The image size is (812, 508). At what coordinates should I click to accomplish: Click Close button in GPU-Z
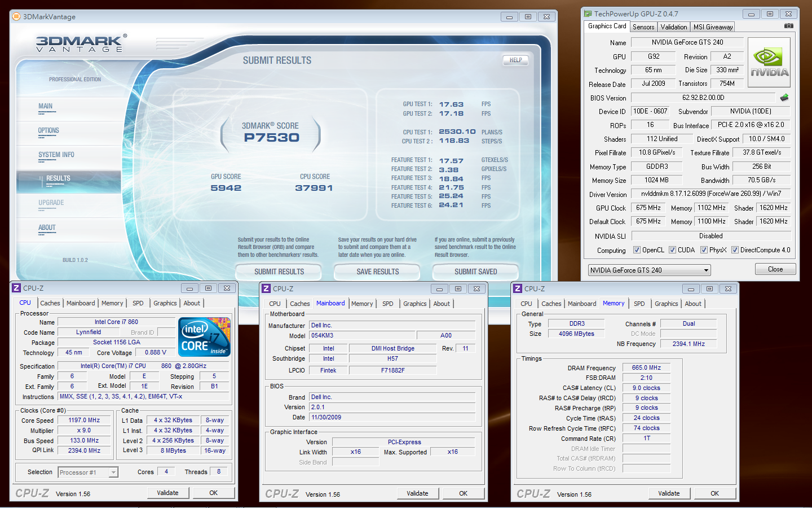775,269
